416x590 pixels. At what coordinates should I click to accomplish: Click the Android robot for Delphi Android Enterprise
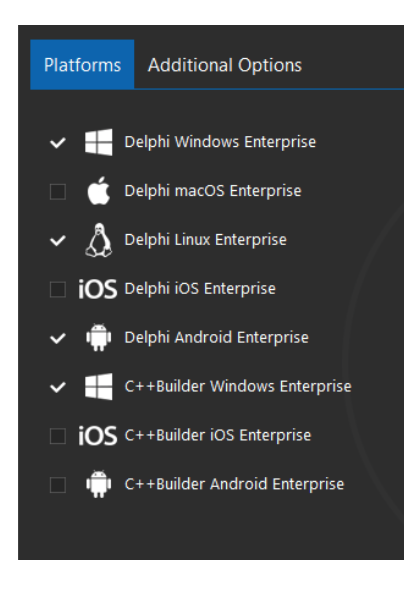(x=99, y=338)
